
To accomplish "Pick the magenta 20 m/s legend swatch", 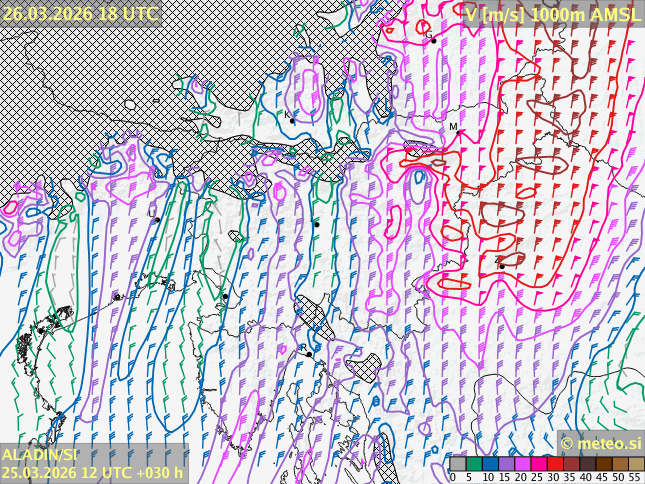I will pyautogui.click(x=522, y=463).
